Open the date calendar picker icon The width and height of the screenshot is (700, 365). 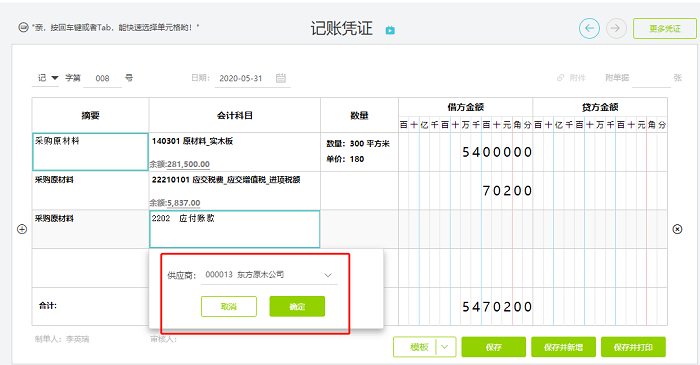click(x=281, y=78)
